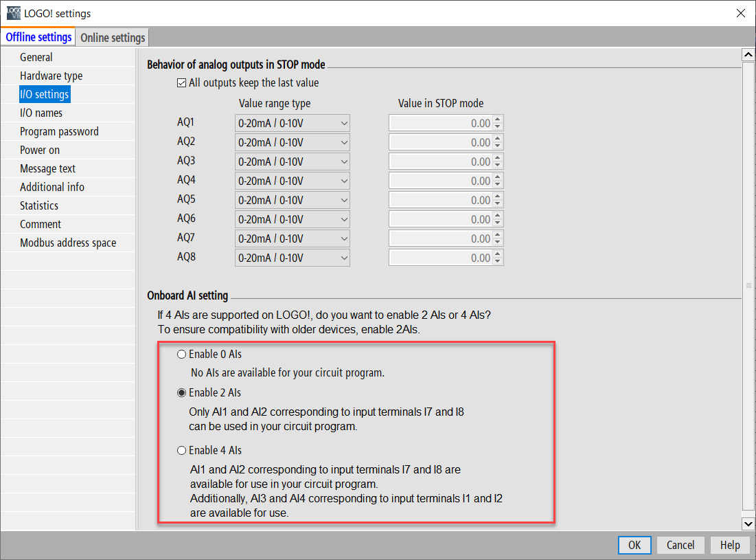Increase AQ4 STOP mode value with up arrow
Screen dimensions: 756x560
click(x=498, y=177)
